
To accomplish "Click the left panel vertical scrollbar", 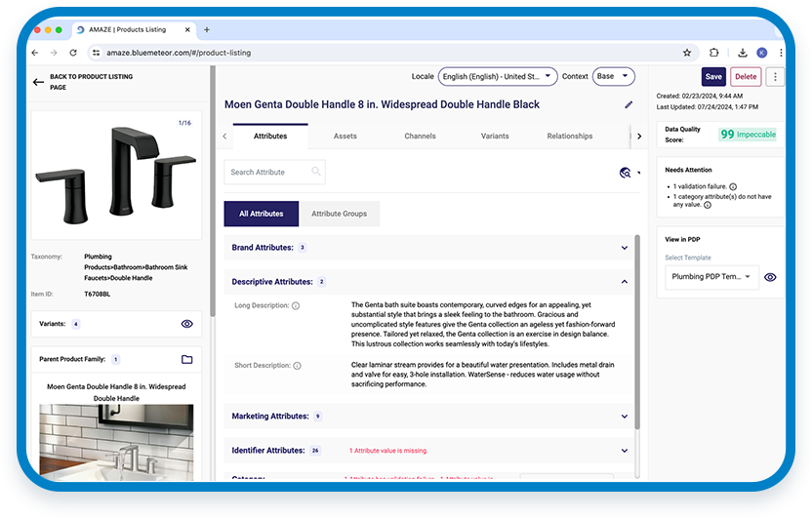I will pyautogui.click(x=213, y=191).
